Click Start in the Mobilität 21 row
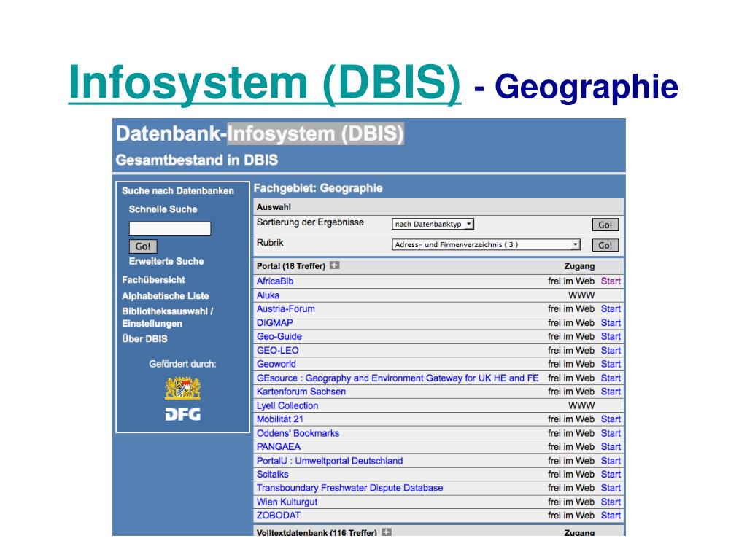 click(x=611, y=419)
